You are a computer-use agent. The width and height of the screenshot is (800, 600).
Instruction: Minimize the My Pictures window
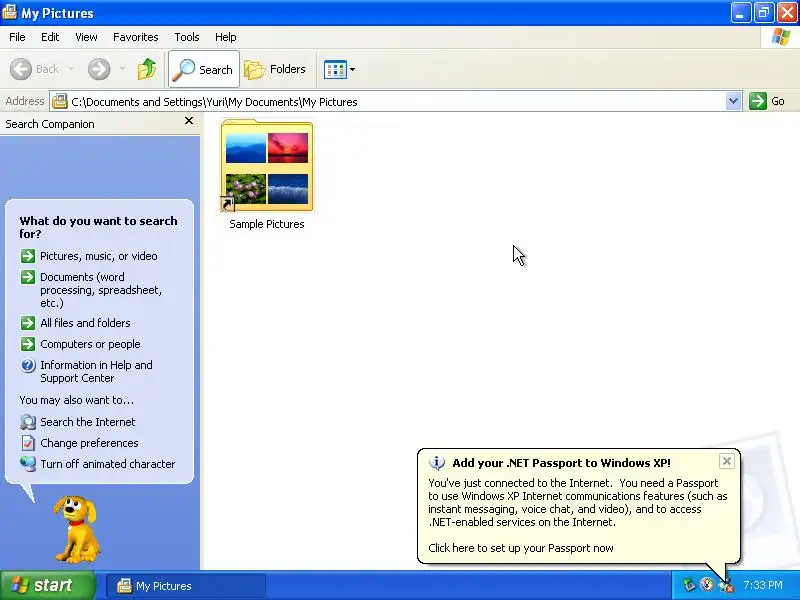pos(740,13)
